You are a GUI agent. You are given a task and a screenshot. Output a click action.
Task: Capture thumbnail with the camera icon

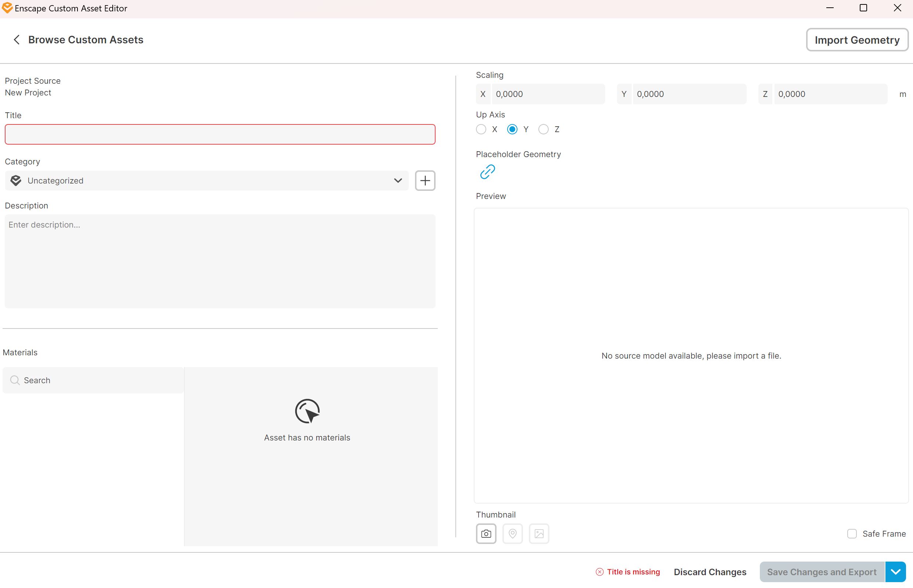click(x=486, y=533)
